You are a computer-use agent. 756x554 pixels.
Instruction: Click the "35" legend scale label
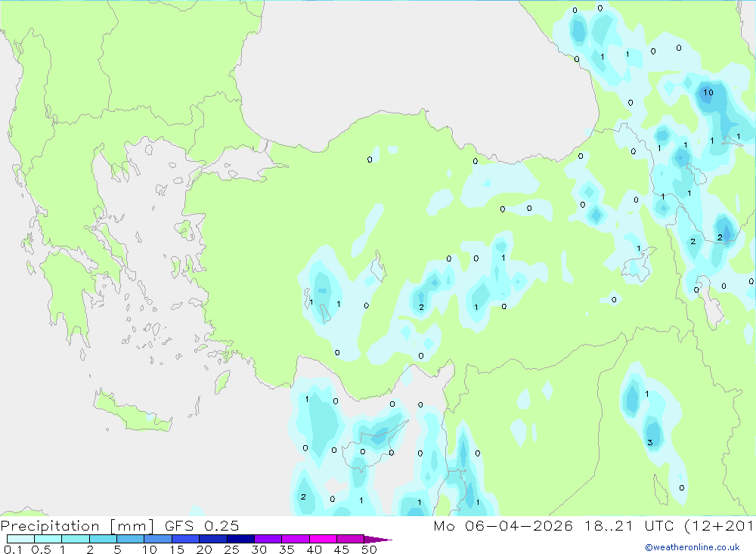click(x=287, y=549)
